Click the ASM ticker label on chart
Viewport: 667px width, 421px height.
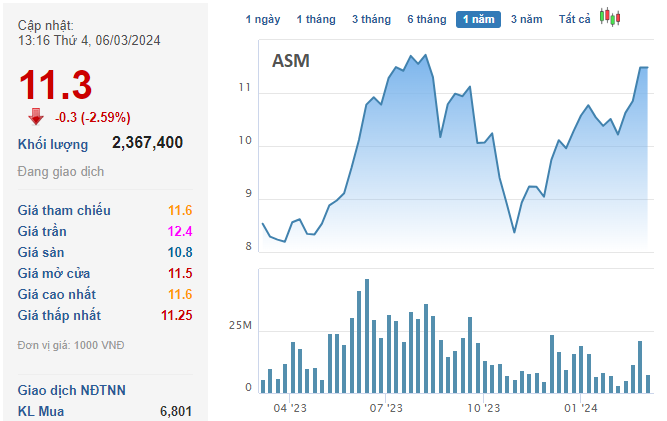point(291,61)
